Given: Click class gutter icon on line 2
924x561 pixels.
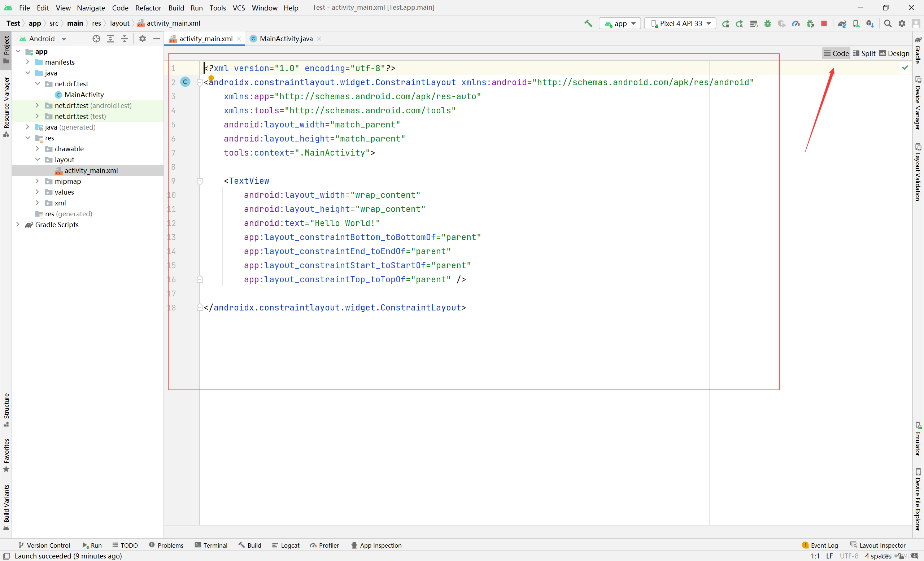Looking at the screenshot, I should (x=185, y=82).
